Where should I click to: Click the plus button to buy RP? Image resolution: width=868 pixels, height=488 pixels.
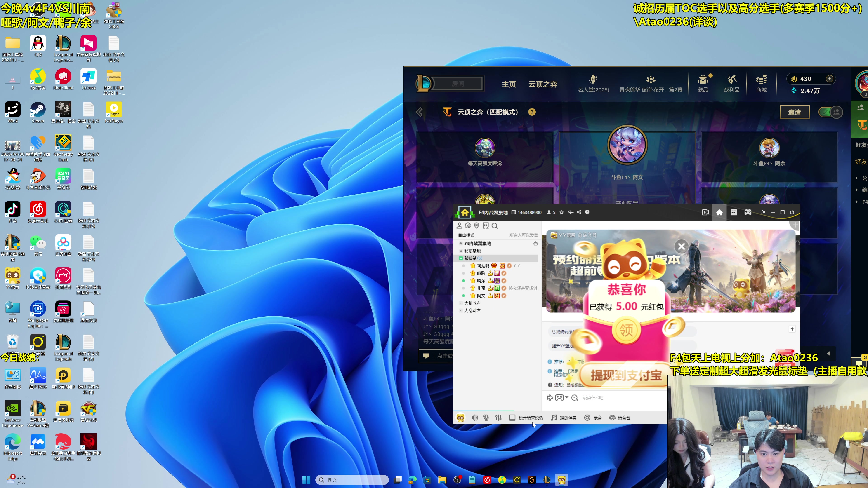pos(830,79)
